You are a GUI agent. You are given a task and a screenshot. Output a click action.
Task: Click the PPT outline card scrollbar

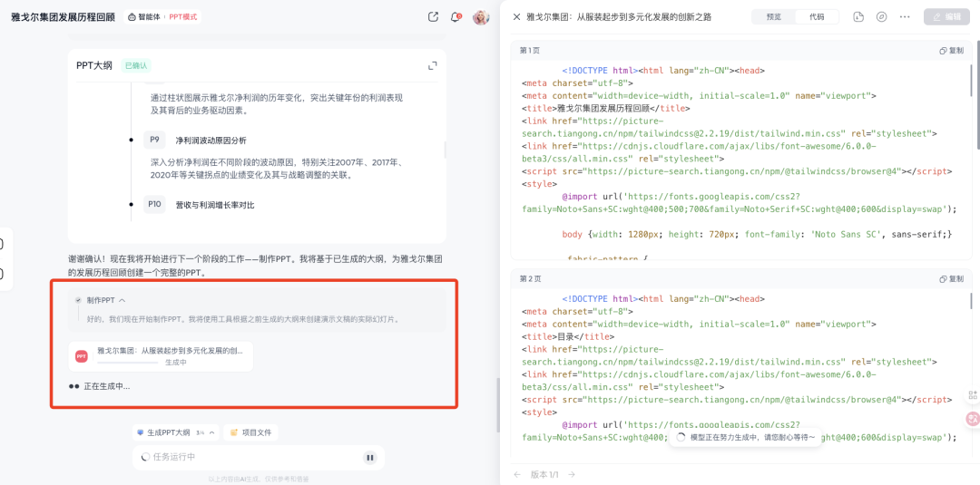(x=445, y=150)
